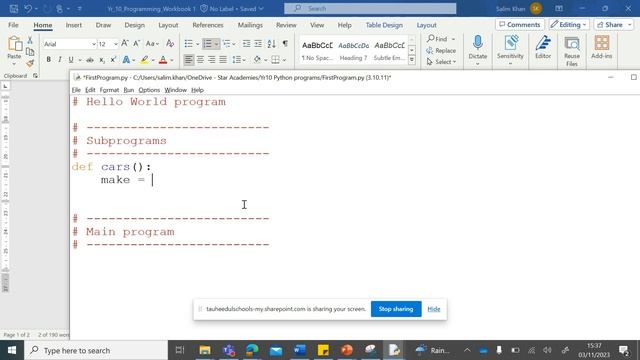Increase paragraph indent
This screenshot has width=640, height=360.
[x=258, y=44]
